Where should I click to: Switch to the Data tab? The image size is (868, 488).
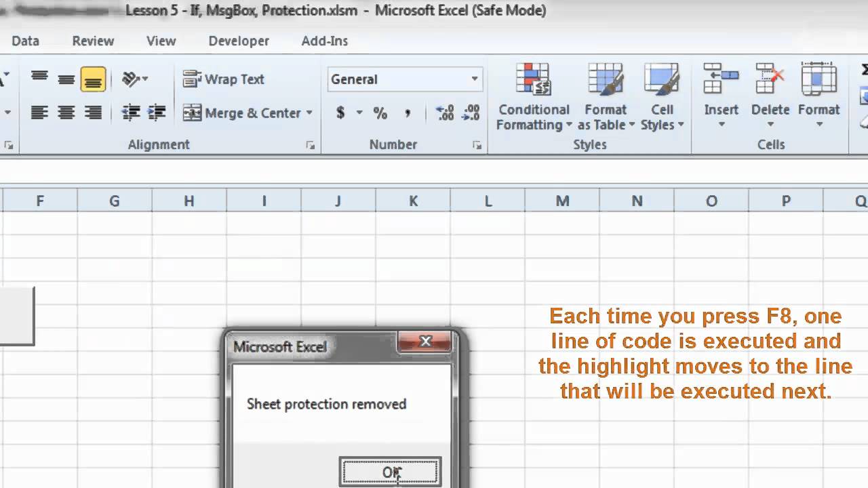[25, 41]
